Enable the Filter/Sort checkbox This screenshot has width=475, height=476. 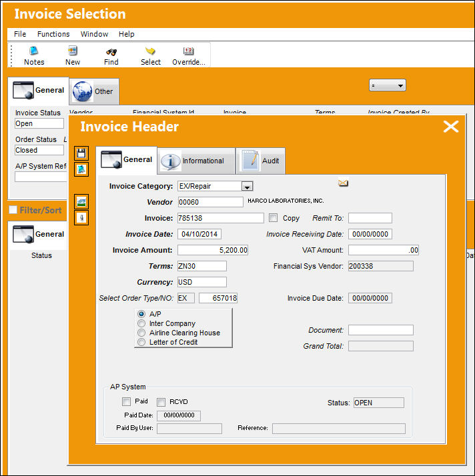(13, 210)
